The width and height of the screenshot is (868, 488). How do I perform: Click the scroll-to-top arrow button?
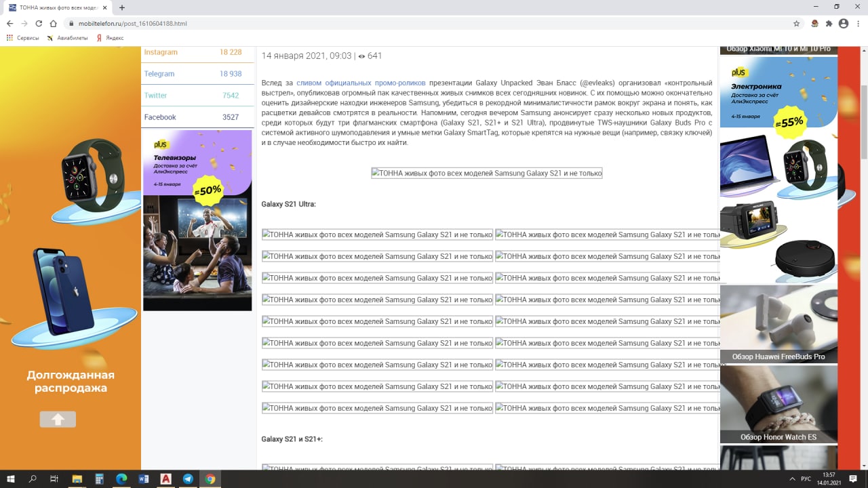pyautogui.click(x=58, y=420)
